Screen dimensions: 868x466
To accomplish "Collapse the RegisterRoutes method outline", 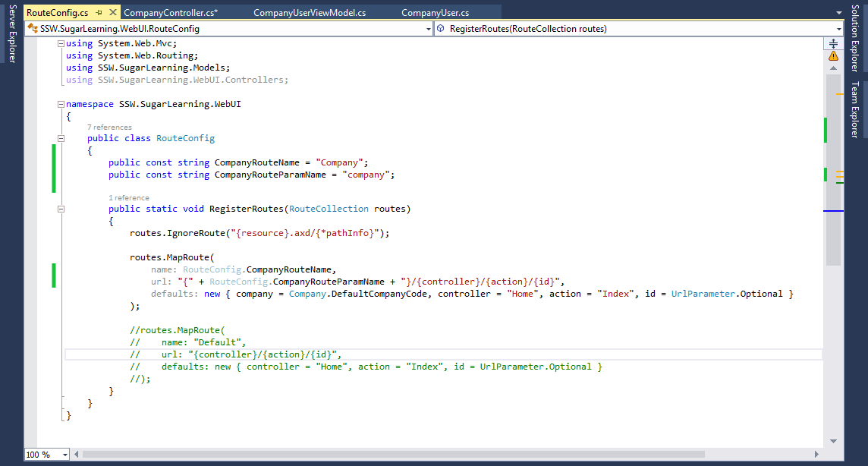I will (61, 209).
